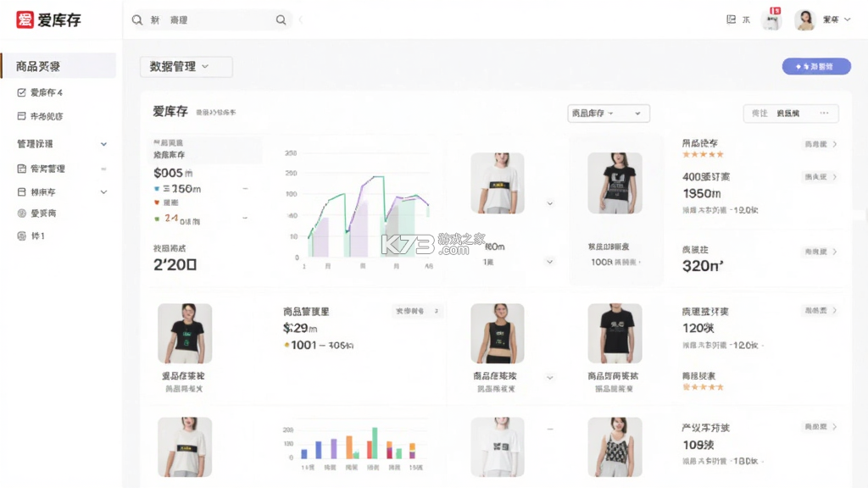Open thumbnail of woman with glasses in black tee
This screenshot has height=488, width=868.
pyautogui.click(x=184, y=333)
